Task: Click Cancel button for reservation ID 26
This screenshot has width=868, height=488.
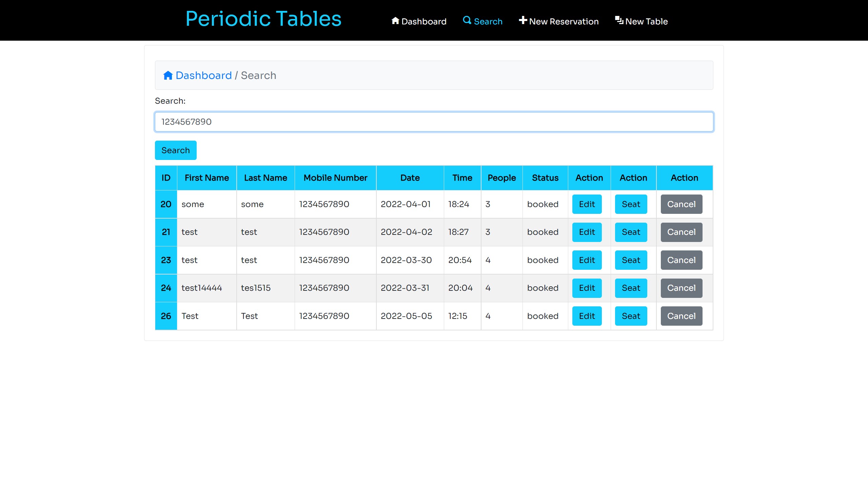Action: point(682,315)
